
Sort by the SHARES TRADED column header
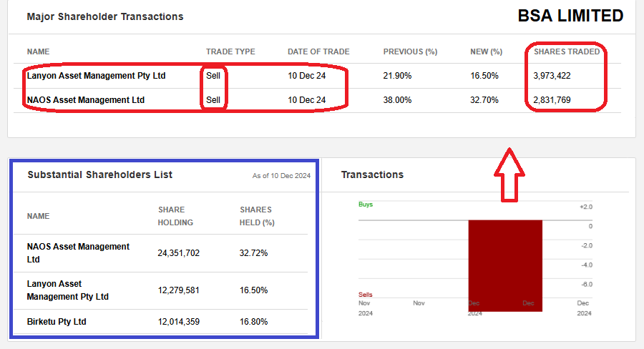(x=567, y=51)
